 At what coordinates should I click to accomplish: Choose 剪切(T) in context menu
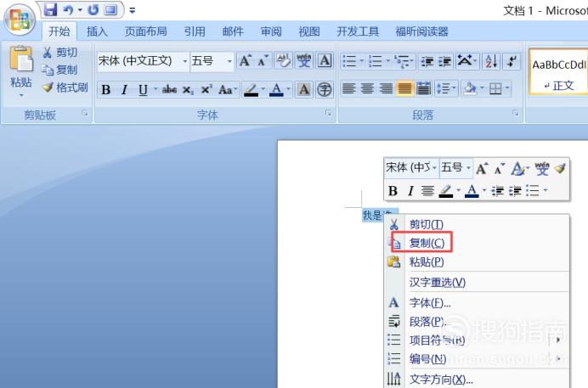[x=477, y=224]
